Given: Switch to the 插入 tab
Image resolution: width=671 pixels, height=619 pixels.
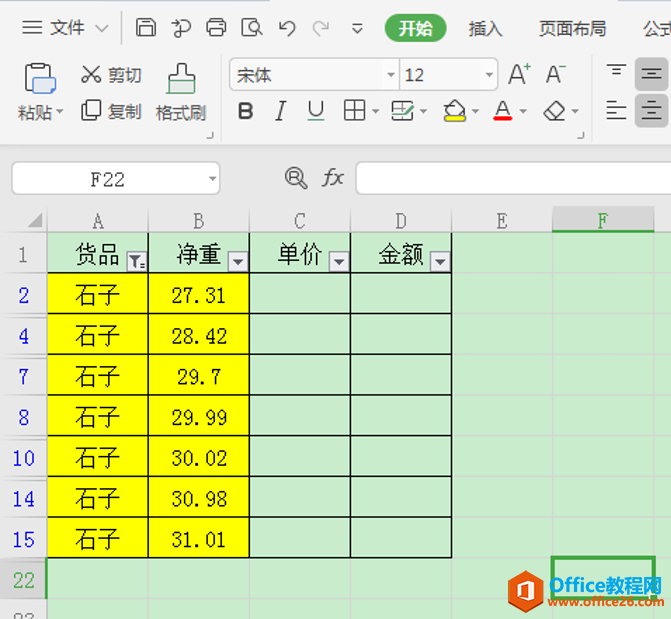Looking at the screenshot, I should (485, 29).
